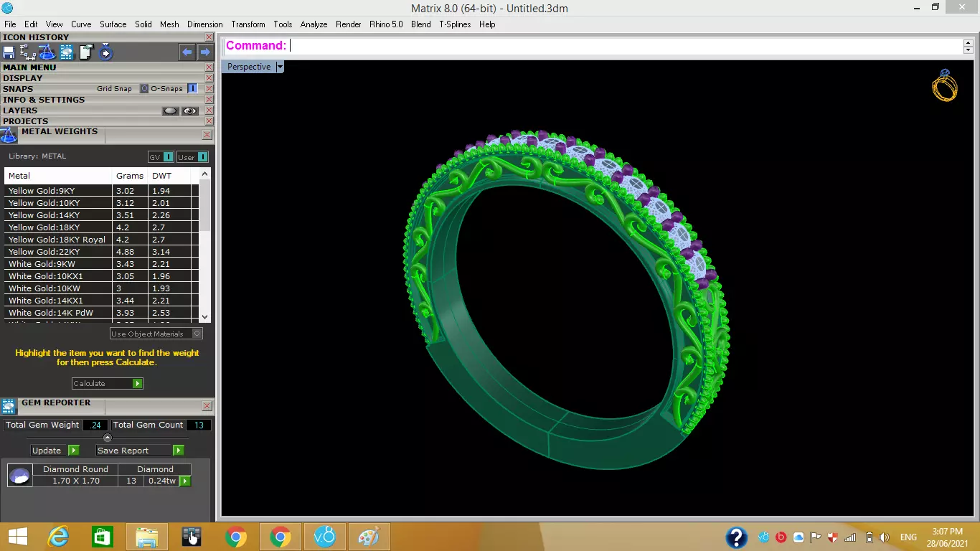Image resolution: width=980 pixels, height=551 pixels.
Task: Expand the INFO & SETTINGS panel
Action: 44,100
